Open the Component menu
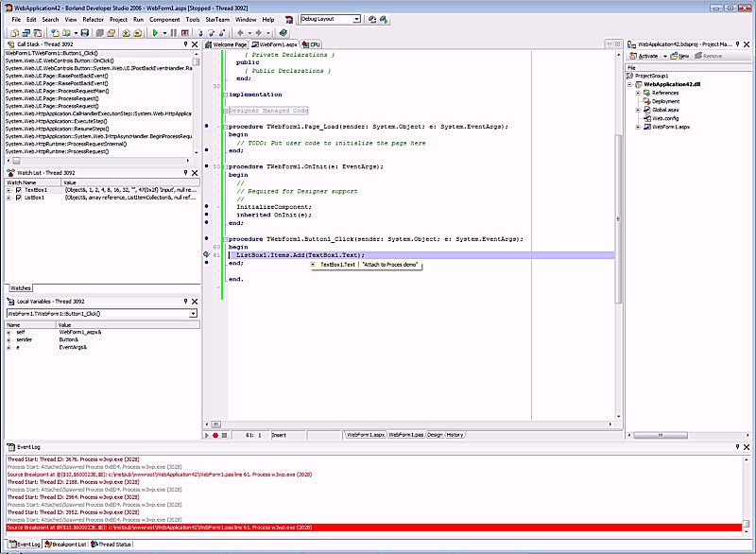This screenshot has width=756, height=554. [164, 19]
